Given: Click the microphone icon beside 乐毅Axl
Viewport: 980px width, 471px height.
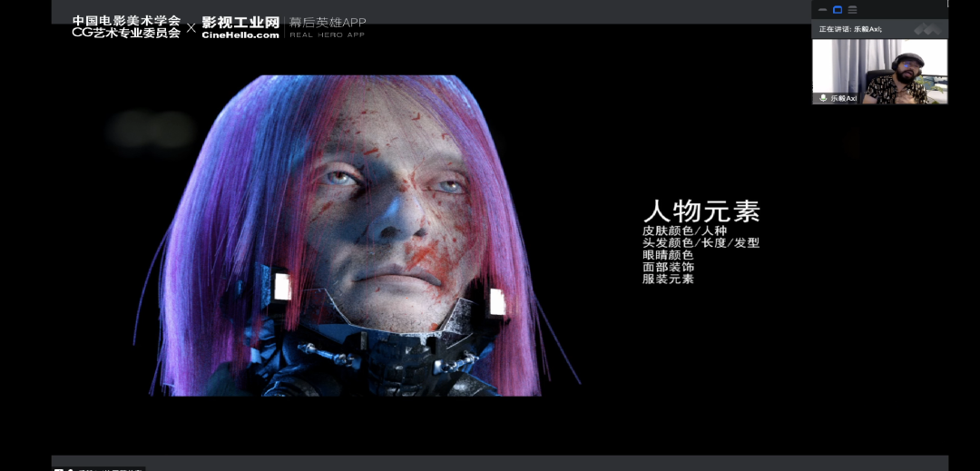Looking at the screenshot, I should [x=823, y=98].
